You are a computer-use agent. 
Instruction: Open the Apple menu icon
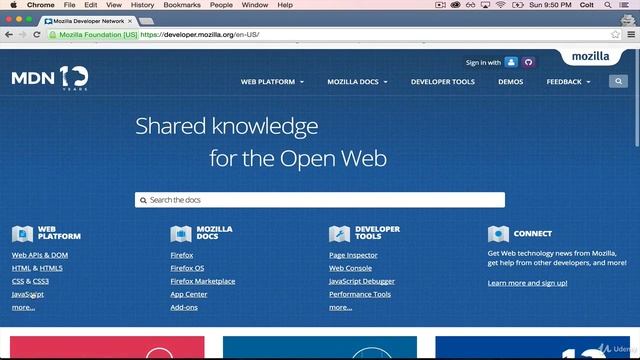tap(13, 5)
